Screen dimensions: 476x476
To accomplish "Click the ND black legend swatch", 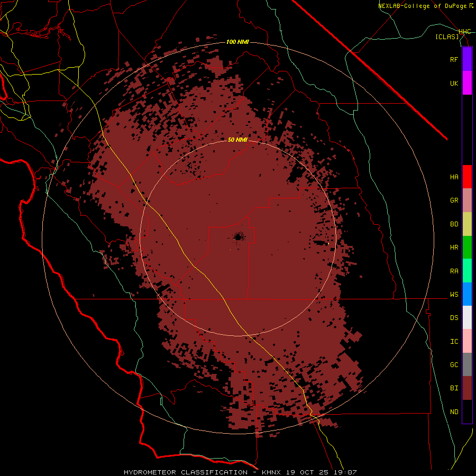I will 467,411.
